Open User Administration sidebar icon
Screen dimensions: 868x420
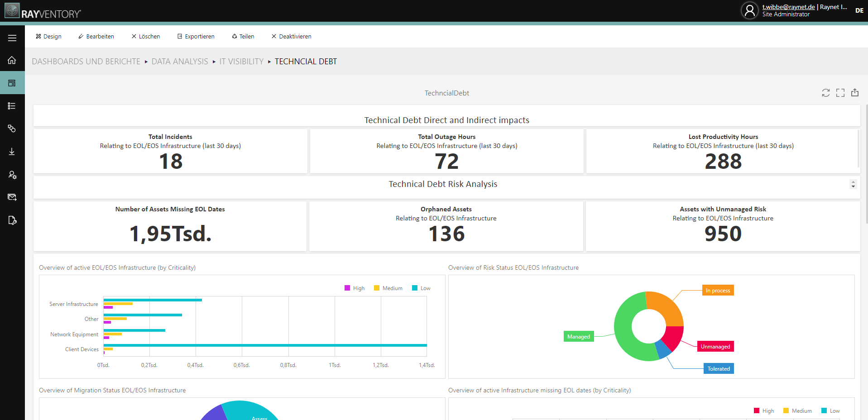(12, 175)
